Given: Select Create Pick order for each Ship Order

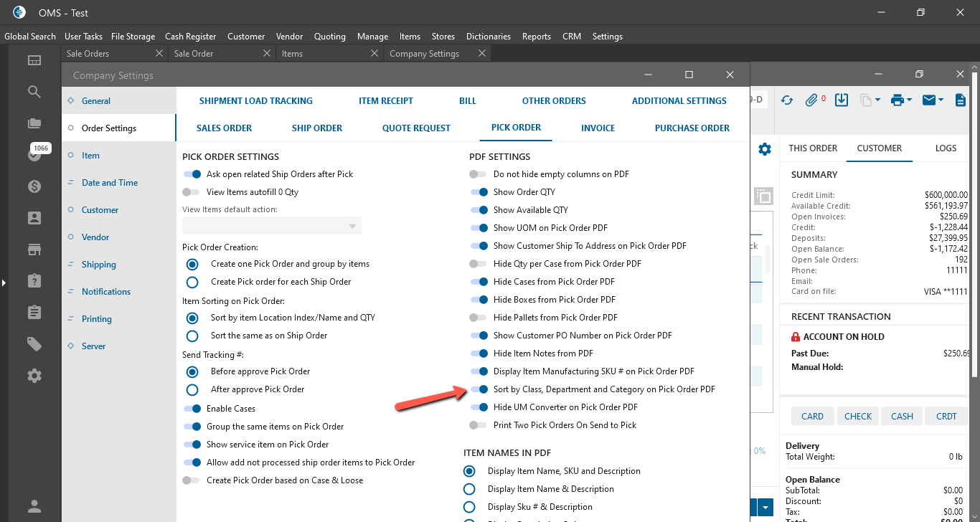Looking at the screenshot, I should point(192,282).
